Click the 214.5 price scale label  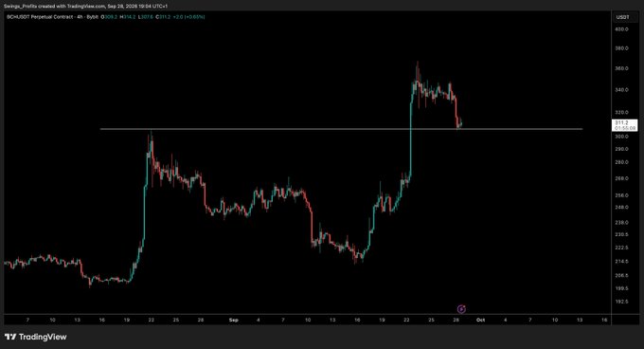[621, 261]
